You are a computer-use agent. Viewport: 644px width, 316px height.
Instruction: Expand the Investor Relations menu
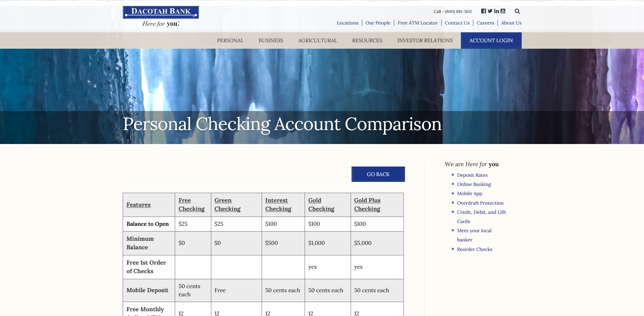click(425, 41)
